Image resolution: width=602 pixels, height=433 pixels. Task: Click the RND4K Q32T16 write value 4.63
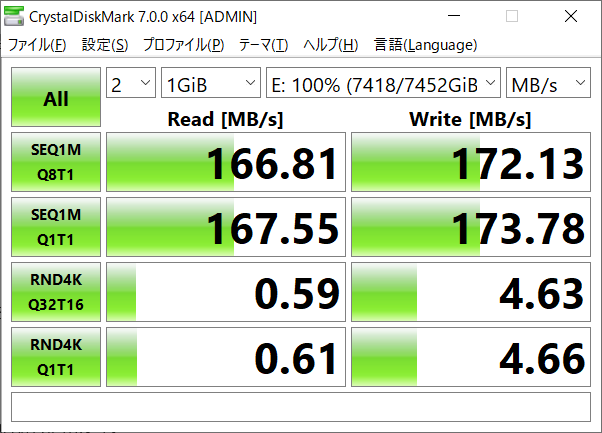tap(471, 292)
